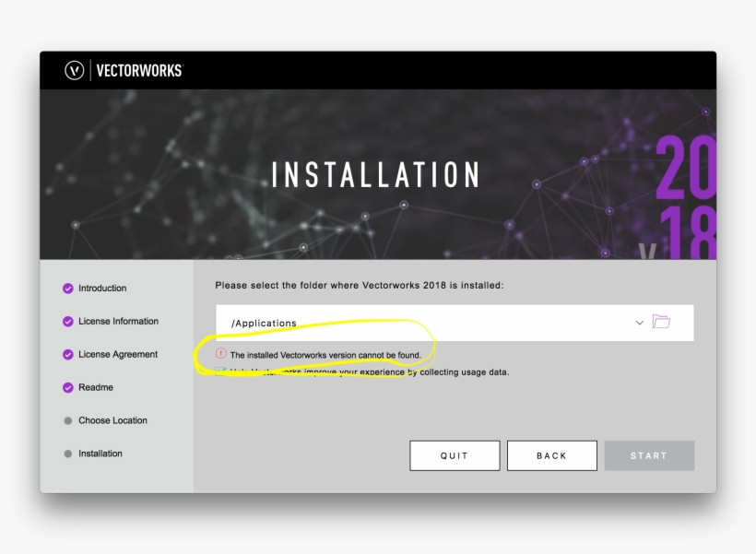756x554 pixels.
Task: Click the Vectorworks circular V logo
Action: [75, 71]
